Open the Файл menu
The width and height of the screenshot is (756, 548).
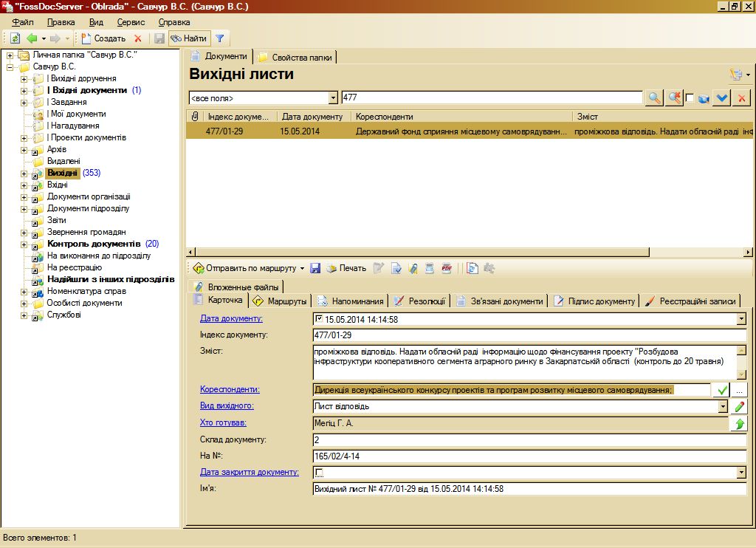22,22
